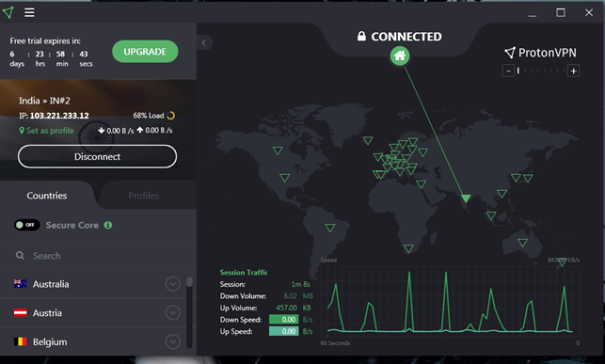
Task: Click the map zoom in plus button
Action: click(x=573, y=71)
